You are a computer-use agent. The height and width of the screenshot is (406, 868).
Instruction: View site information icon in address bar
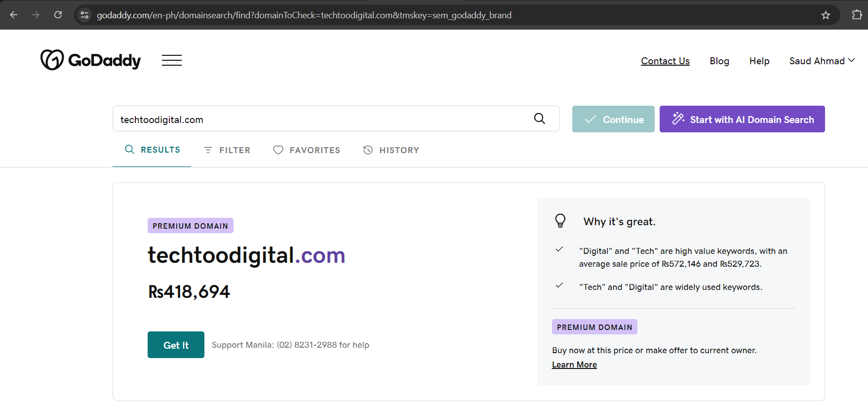point(85,15)
